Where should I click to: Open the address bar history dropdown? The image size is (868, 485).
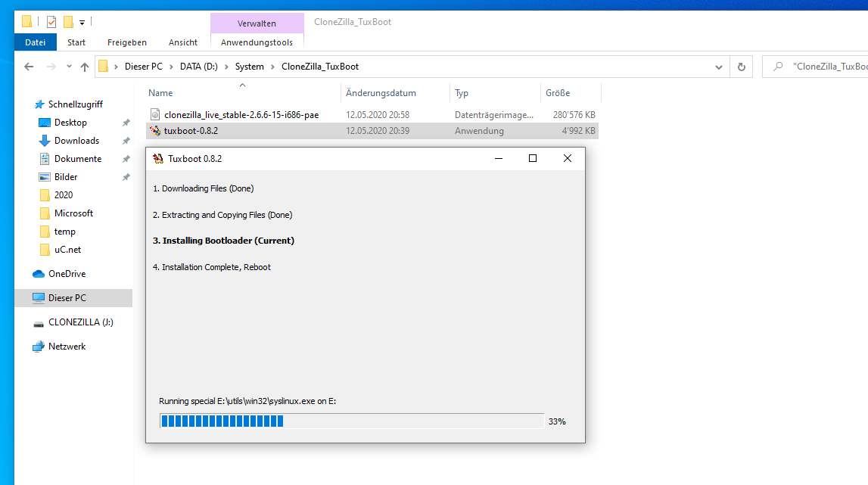718,67
